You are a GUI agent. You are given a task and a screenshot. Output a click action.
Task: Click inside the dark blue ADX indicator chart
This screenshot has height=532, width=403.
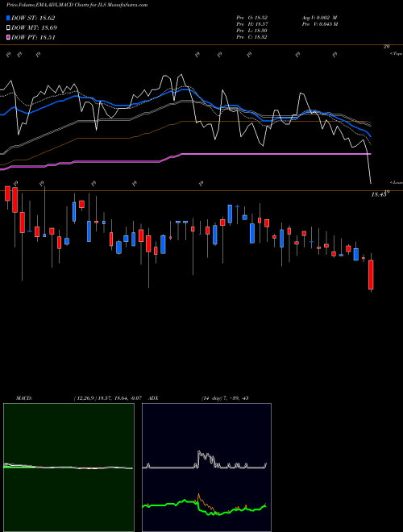(x=206, y=468)
